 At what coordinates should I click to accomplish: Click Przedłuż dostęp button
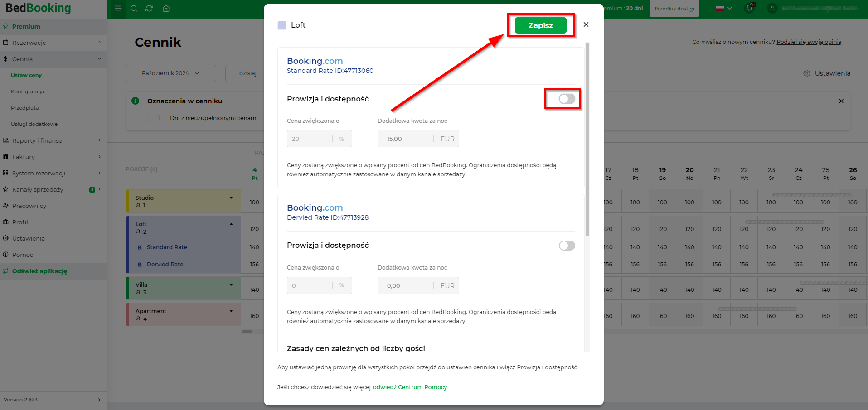click(674, 9)
